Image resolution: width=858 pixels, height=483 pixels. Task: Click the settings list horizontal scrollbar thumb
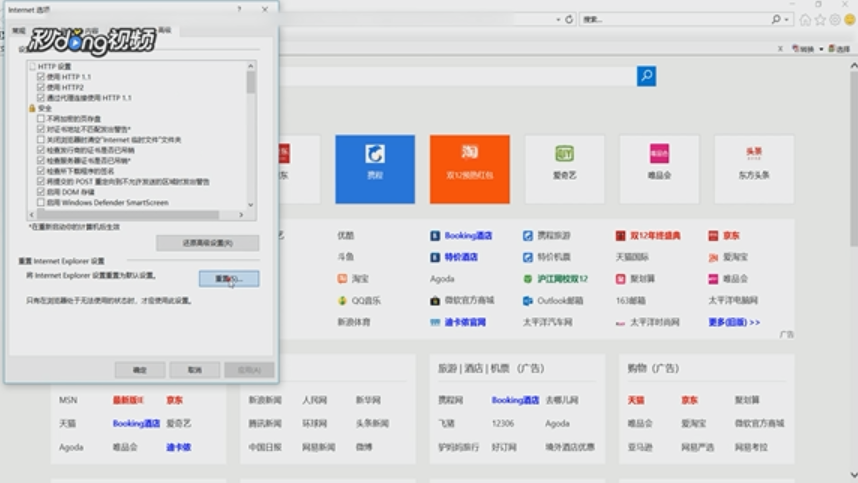click(x=129, y=215)
